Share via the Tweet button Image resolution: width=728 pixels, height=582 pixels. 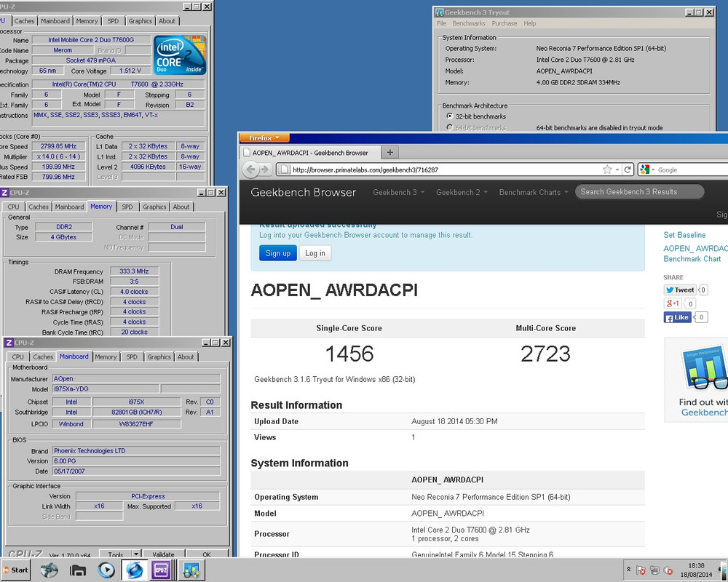[680, 290]
